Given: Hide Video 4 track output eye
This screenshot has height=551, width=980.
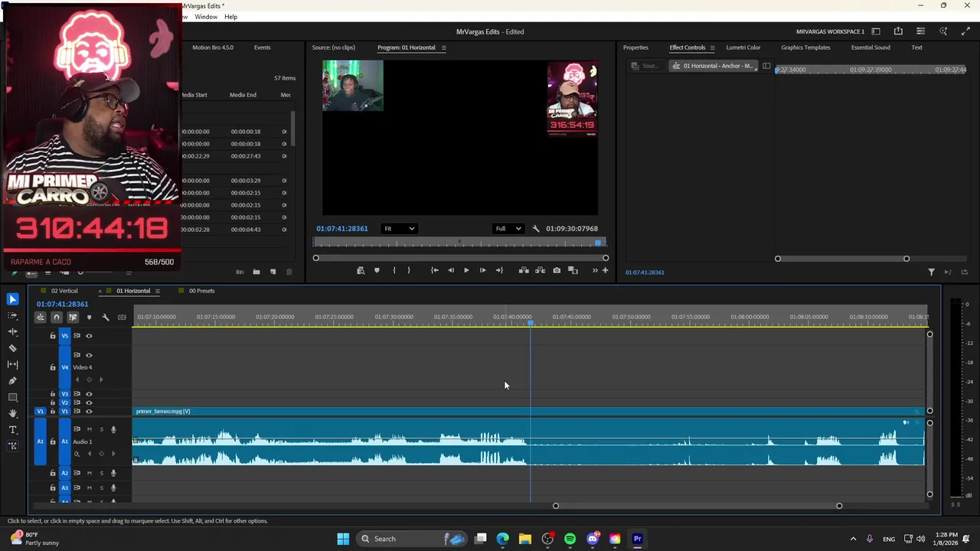Looking at the screenshot, I should pos(89,355).
